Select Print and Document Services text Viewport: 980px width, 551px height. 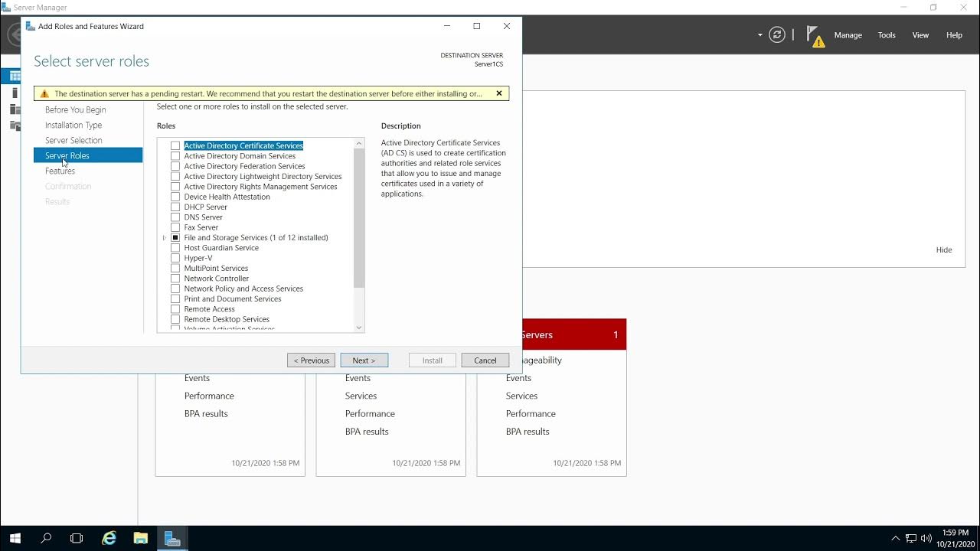(233, 299)
